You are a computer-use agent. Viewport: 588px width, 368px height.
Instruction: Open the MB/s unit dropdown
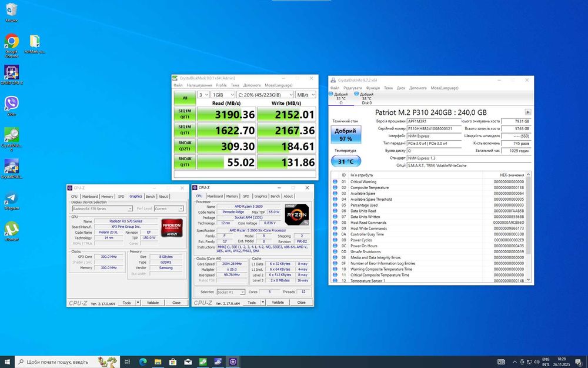coord(306,95)
